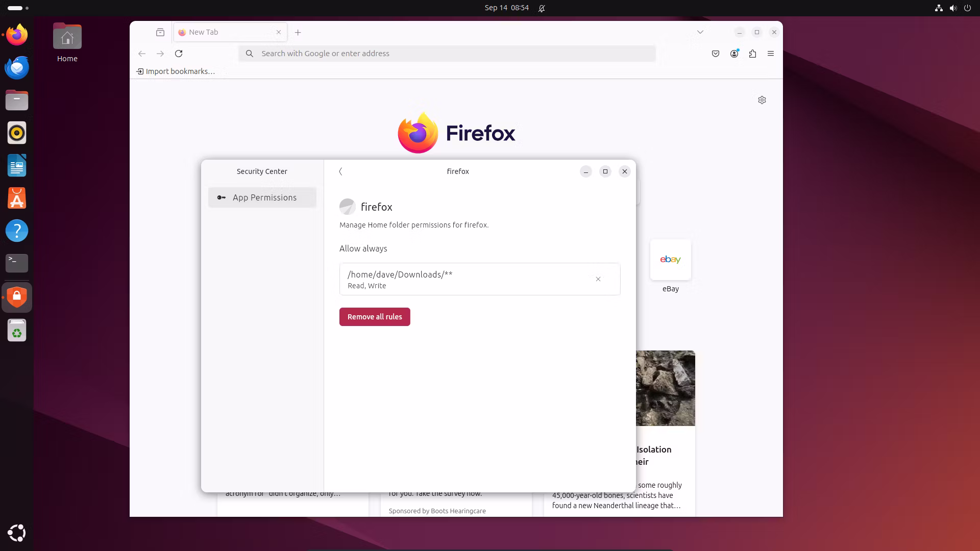The height and width of the screenshot is (551, 980).
Task: Open system menu power icon
Action: coord(967,8)
